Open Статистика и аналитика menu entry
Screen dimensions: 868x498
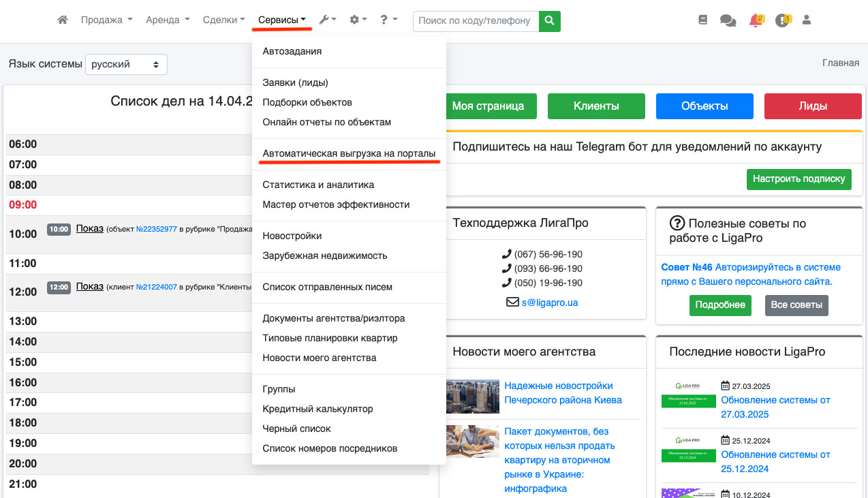click(x=318, y=185)
